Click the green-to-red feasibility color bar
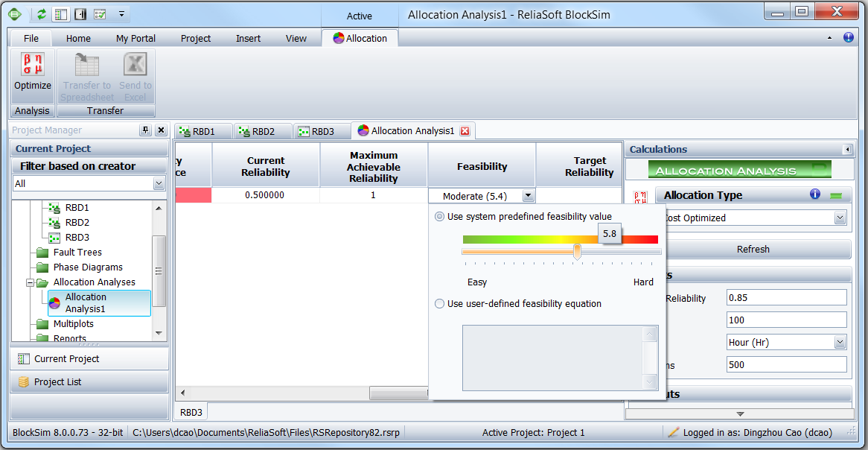The height and width of the screenshot is (450, 868). tap(561, 239)
